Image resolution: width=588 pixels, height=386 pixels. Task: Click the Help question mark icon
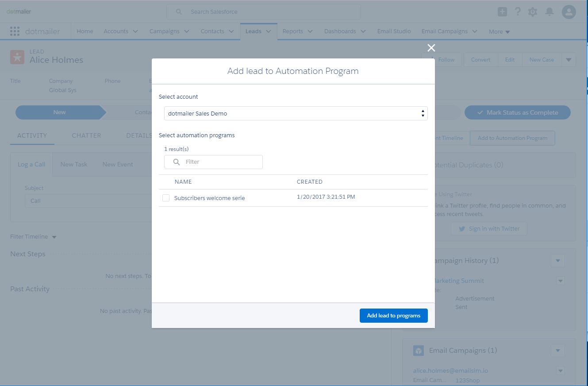click(x=518, y=12)
